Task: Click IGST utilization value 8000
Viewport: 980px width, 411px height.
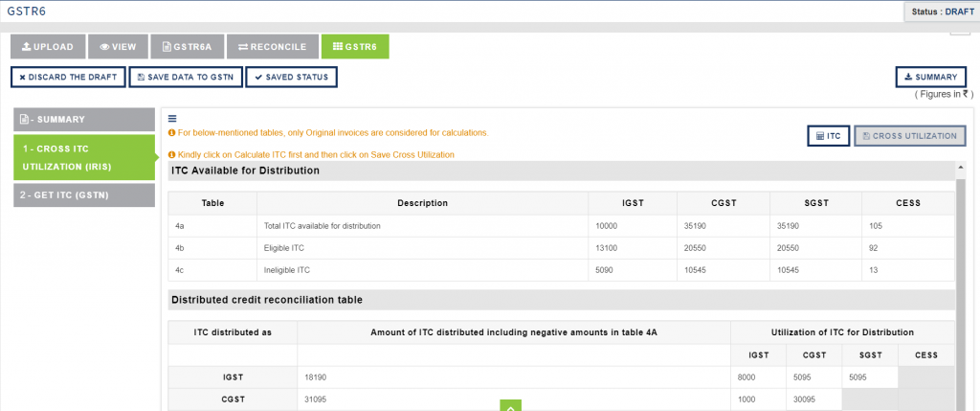Action: coord(747,377)
